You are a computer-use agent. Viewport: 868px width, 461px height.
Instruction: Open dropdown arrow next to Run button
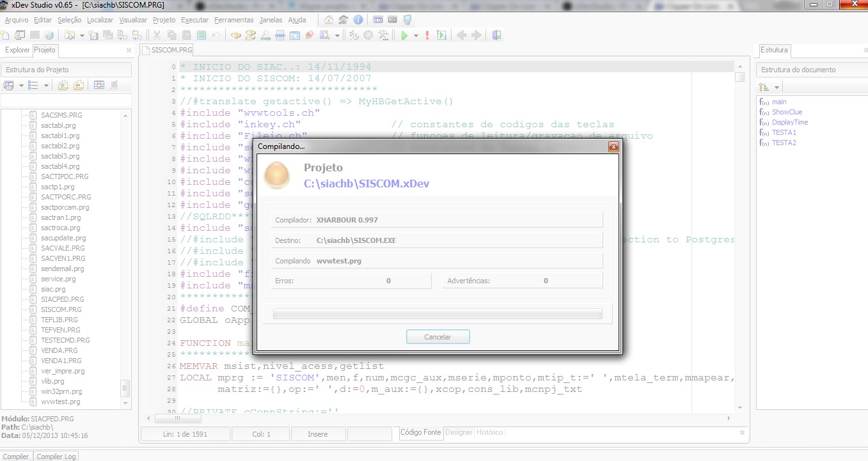416,36
